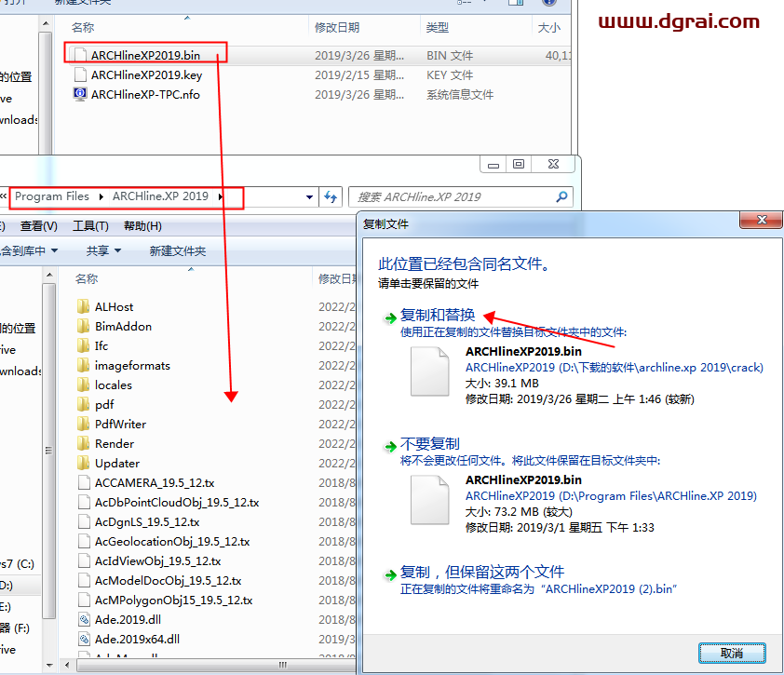Click the AcDgnLS_19.5_12.tx file icon
Screen dimensions: 784x675
point(84,521)
